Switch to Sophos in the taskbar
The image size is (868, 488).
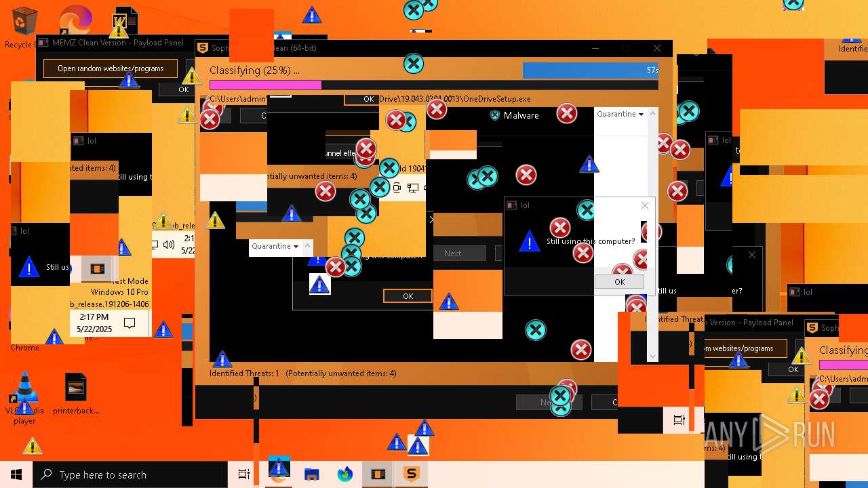pyautogui.click(x=411, y=474)
